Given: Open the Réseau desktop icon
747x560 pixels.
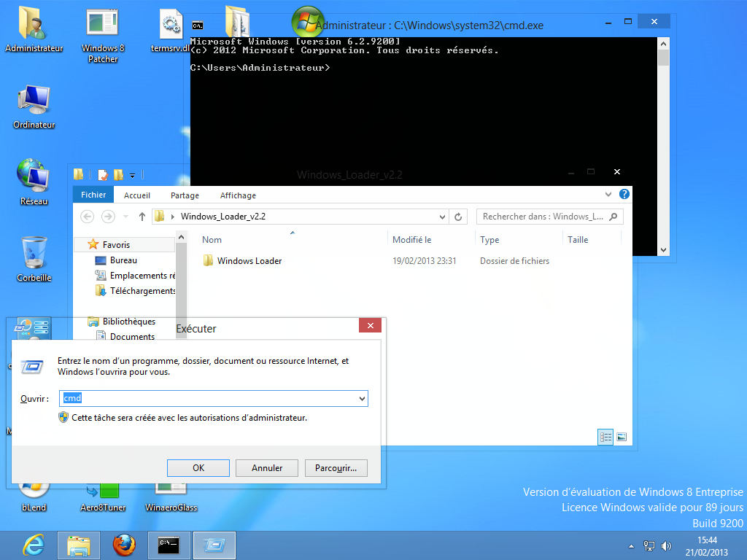Looking at the screenshot, I should pyautogui.click(x=34, y=183).
